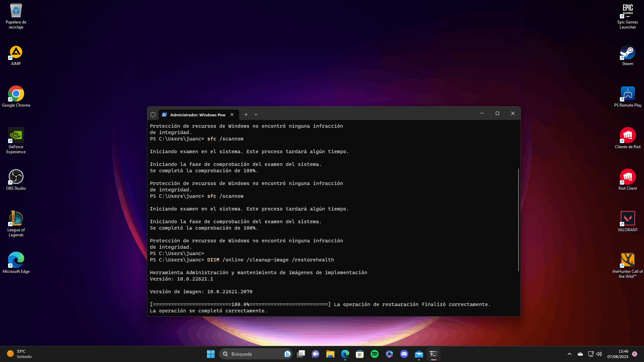Open the weather widget showing 33°C
Screen dimensions: 644x362
(19, 354)
